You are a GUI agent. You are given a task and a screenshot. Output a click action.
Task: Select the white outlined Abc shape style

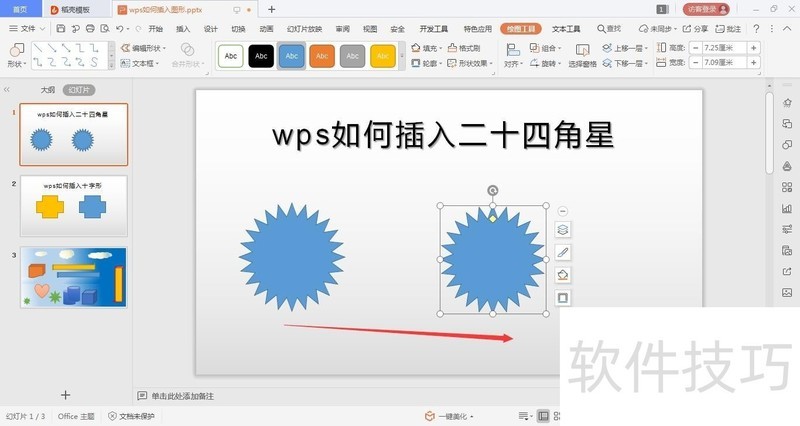coord(231,56)
